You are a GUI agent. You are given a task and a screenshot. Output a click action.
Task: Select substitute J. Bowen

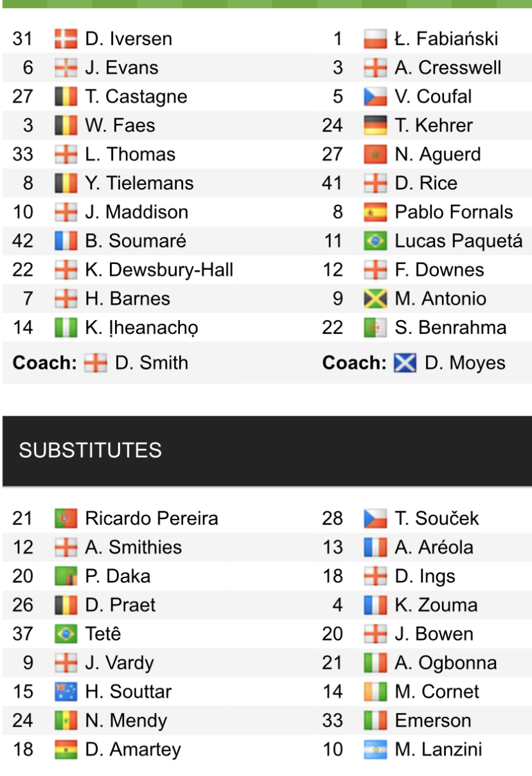pos(434,634)
